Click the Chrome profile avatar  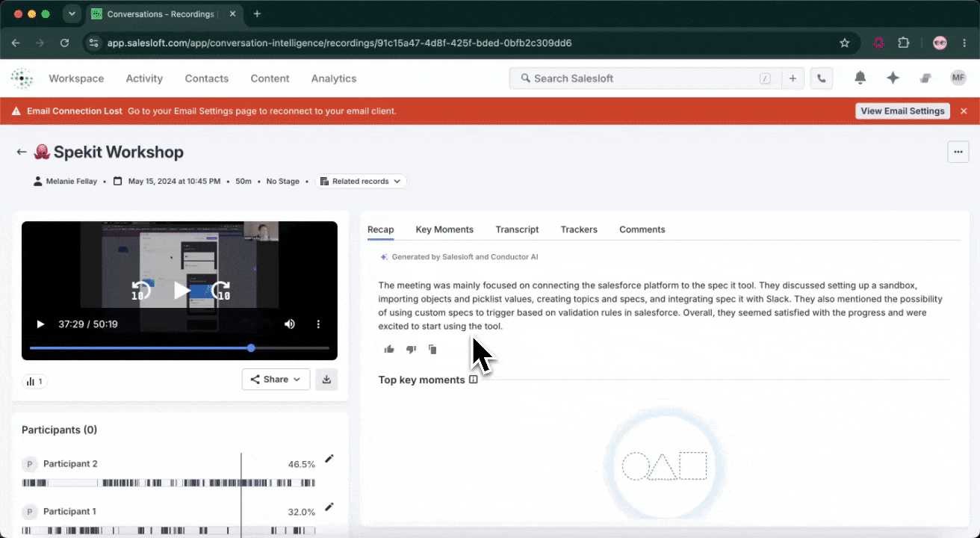click(x=940, y=43)
